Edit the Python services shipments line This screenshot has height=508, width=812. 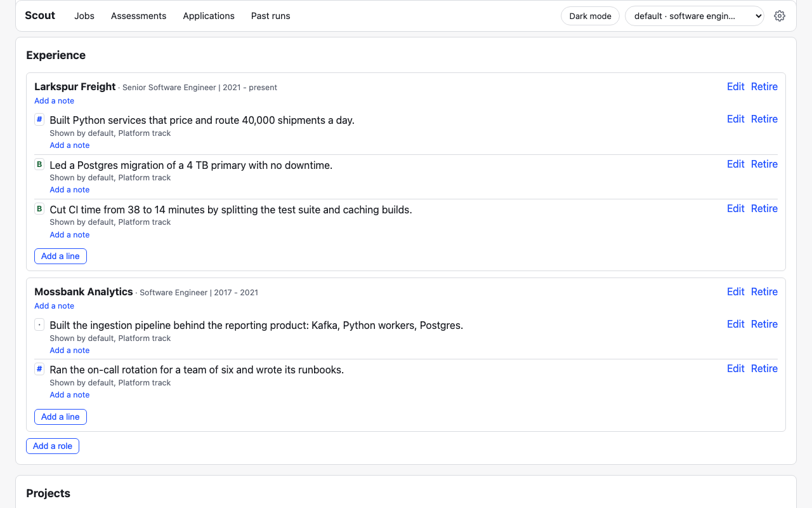[x=735, y=119]
